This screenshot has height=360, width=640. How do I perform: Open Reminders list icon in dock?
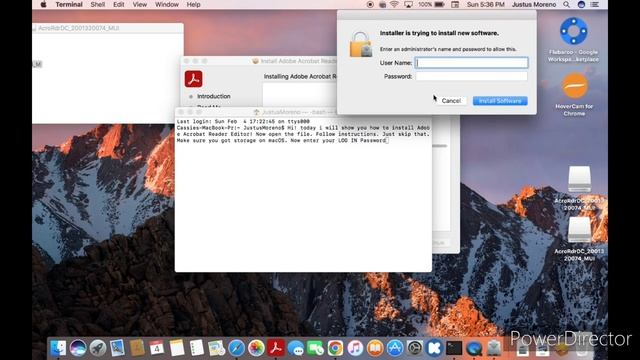pyautogui.click(x=197, y=348)
